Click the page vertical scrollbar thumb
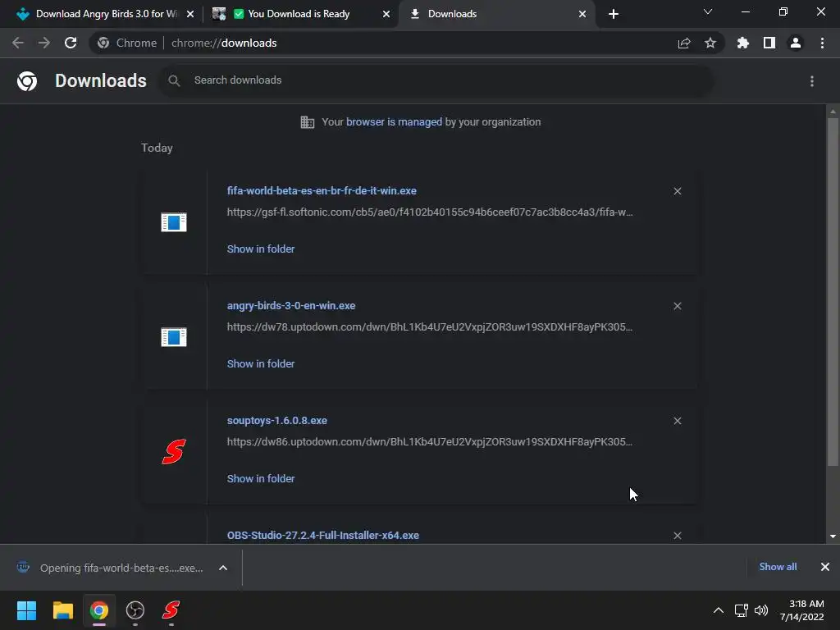 click(833, 292)
